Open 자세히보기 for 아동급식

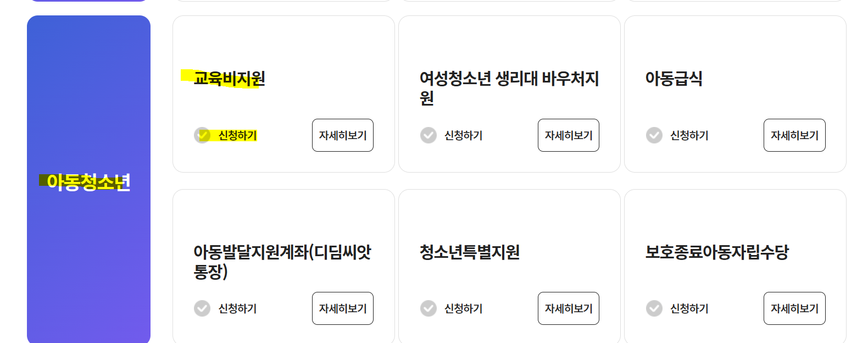point(794,135)
